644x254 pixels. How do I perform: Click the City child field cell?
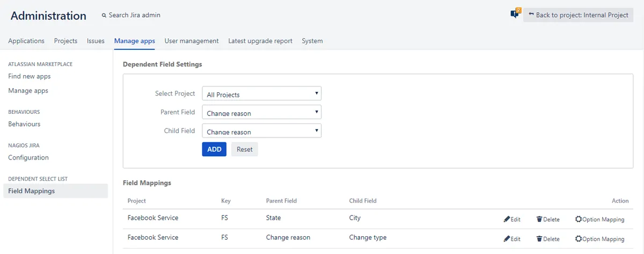pyautogui.click(x=355, y=218)
